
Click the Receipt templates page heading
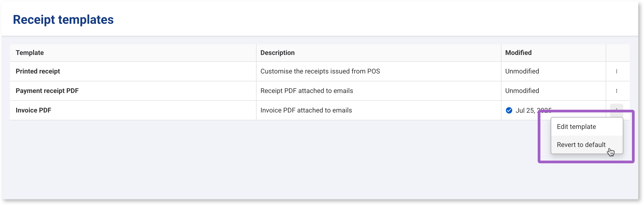point(63,20)
